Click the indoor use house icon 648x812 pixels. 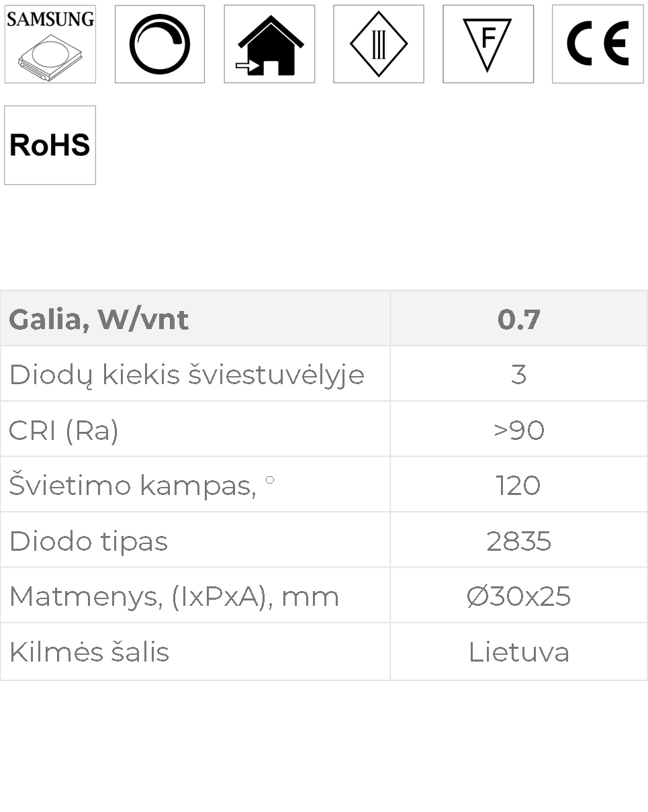[269, 44]
